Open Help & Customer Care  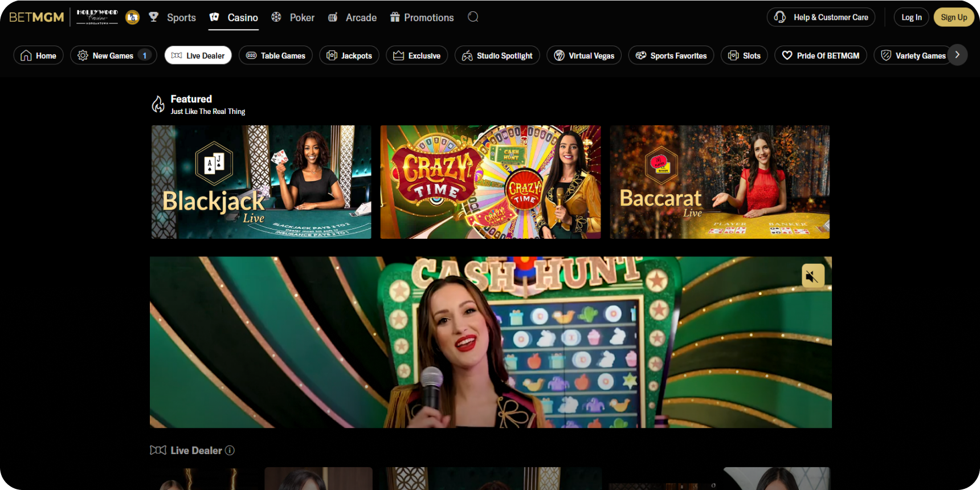(821, 17)
